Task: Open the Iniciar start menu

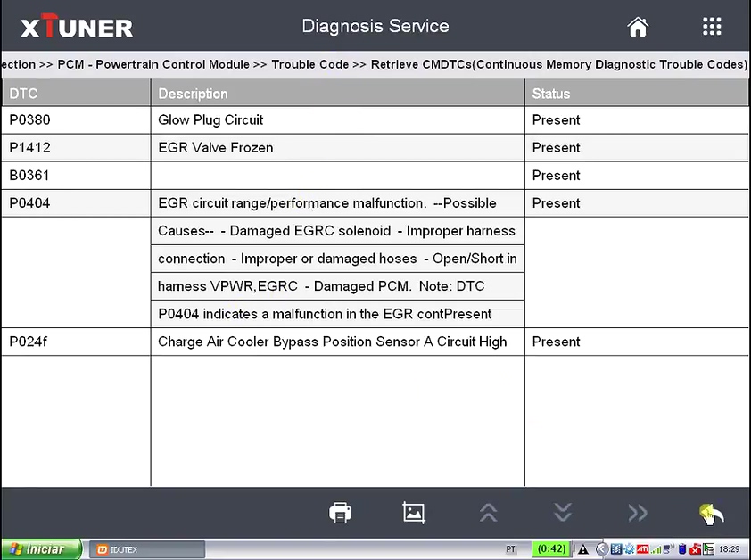Action: point(41,549)
